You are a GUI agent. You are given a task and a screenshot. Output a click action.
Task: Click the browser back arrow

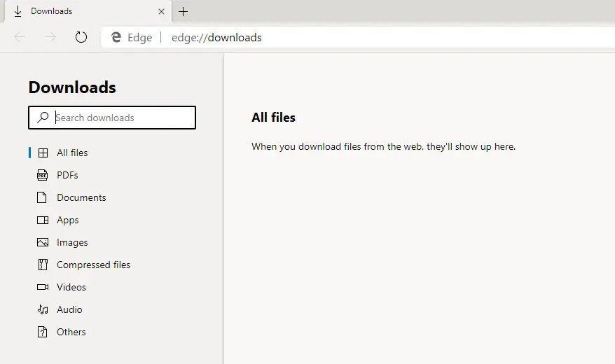click(20, 37)
